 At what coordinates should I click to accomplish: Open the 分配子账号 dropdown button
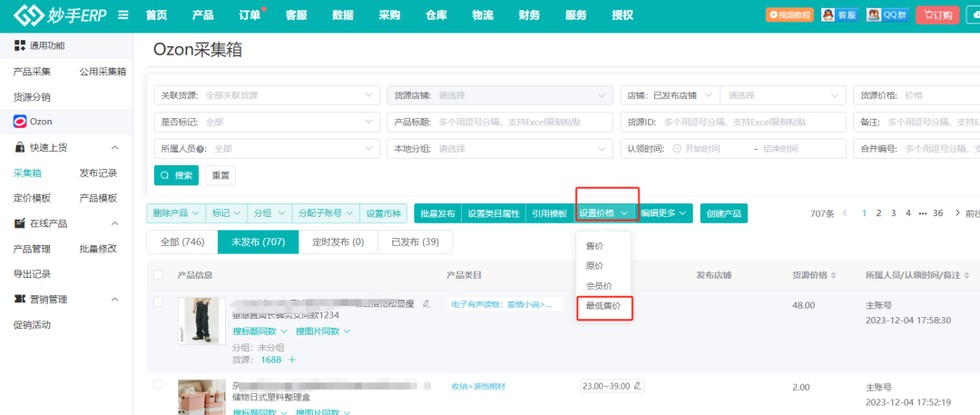coord(326,213)
